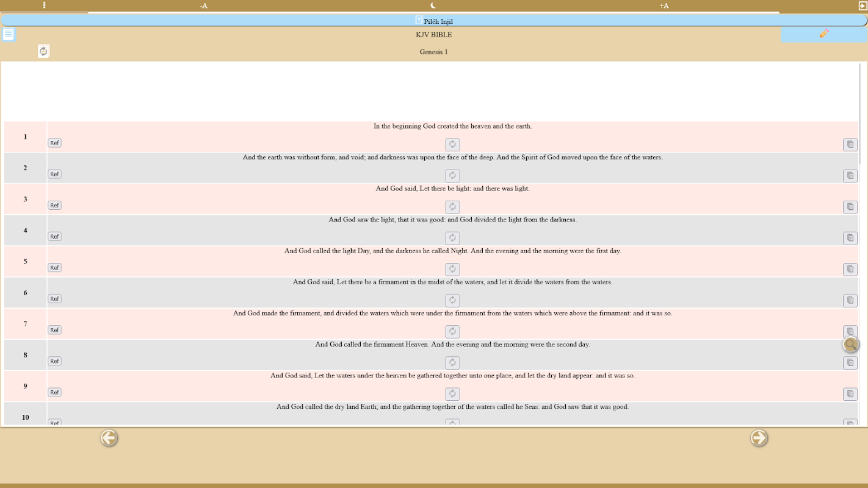
Task: Click the Genesis 1 chapter heading
Action: [x=434, y=52]
